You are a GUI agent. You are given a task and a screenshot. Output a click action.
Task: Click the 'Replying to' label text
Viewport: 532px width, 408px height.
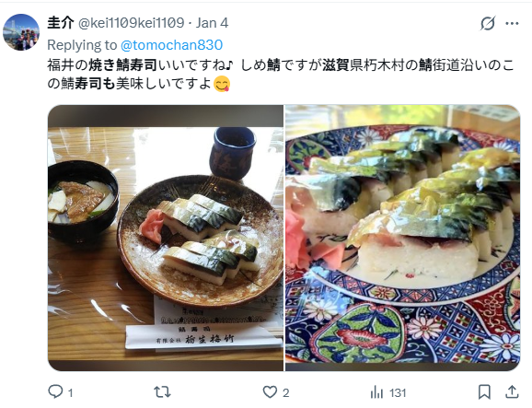coord(82,45)
